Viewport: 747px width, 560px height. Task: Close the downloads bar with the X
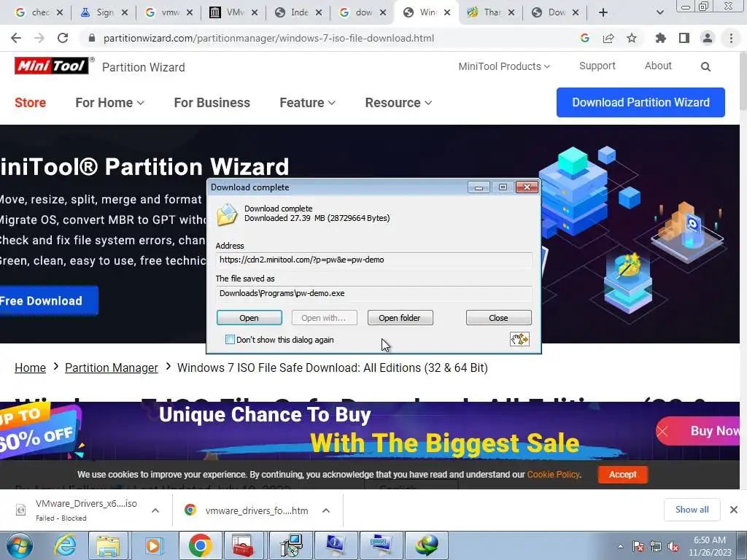pyautogui.click(x=734, y=510)
